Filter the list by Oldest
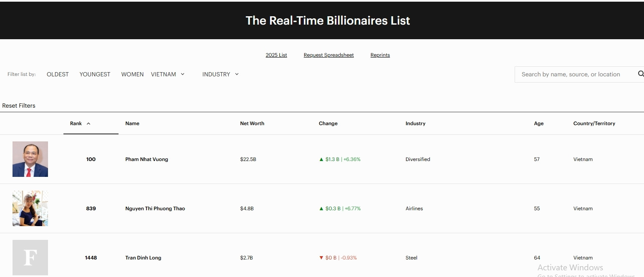Viewport: 644px width, 277px height. pyautogui.click(x=58, y=74)
